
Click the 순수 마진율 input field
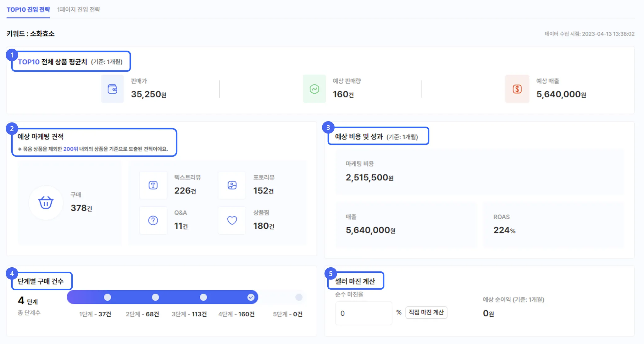pyautogui.click(x=364, y=313)
